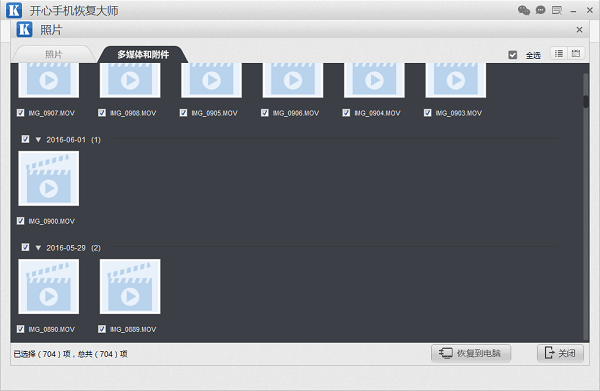Open the IMG_0903.MOV video thumbnail

(x=456, y=80)
